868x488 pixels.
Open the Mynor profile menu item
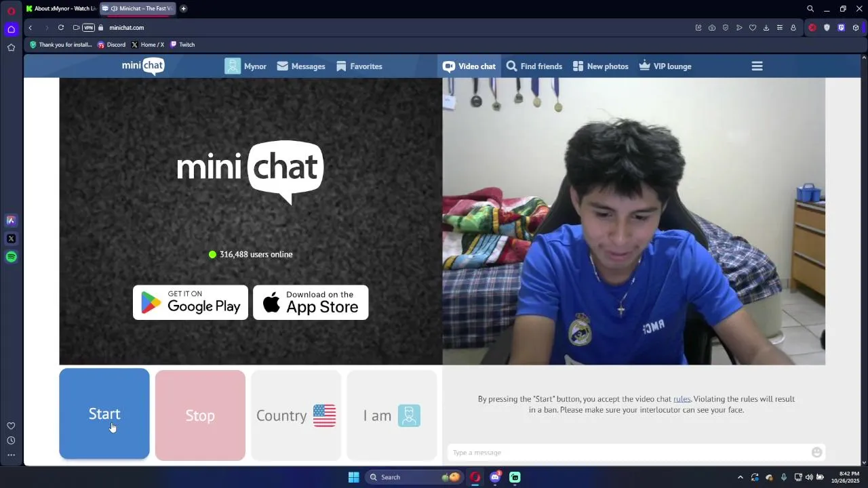tap(245, 66)
